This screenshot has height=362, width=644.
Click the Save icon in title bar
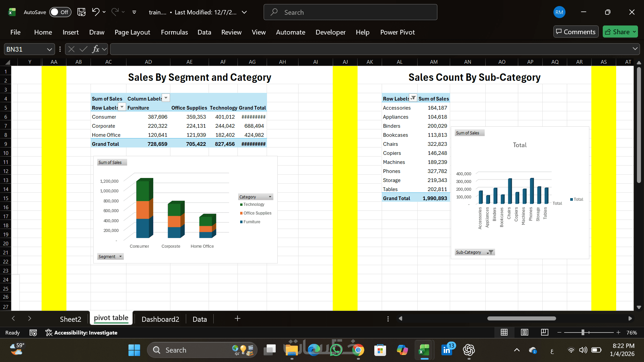81,12
